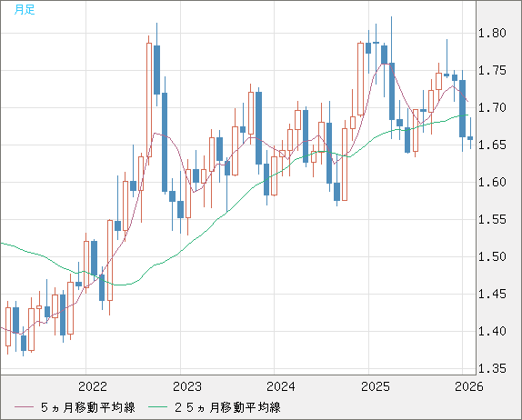Click the 1.75 price axis label
The image size is (522, 420).
tap(492, 70)
